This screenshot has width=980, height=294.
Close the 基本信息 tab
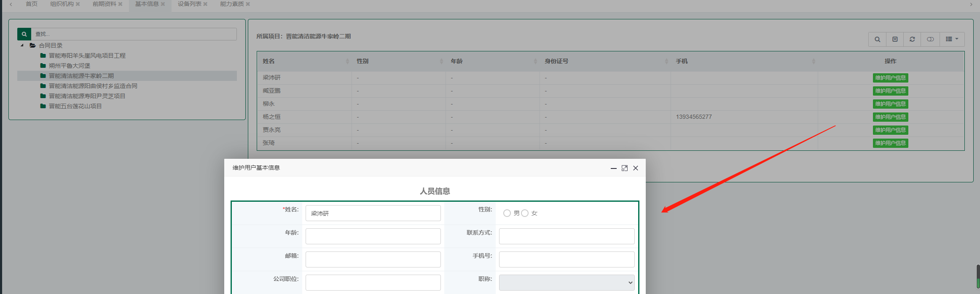click(x=163, y=4)
